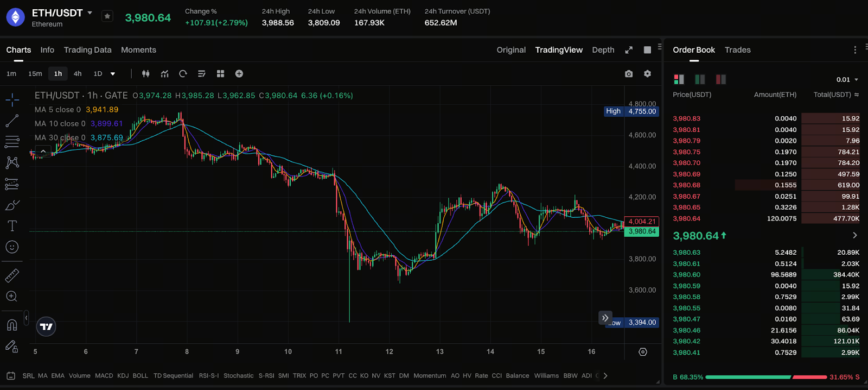Select the trend line drawing tool
The image size is (868, 390).
tap(12, 121)
